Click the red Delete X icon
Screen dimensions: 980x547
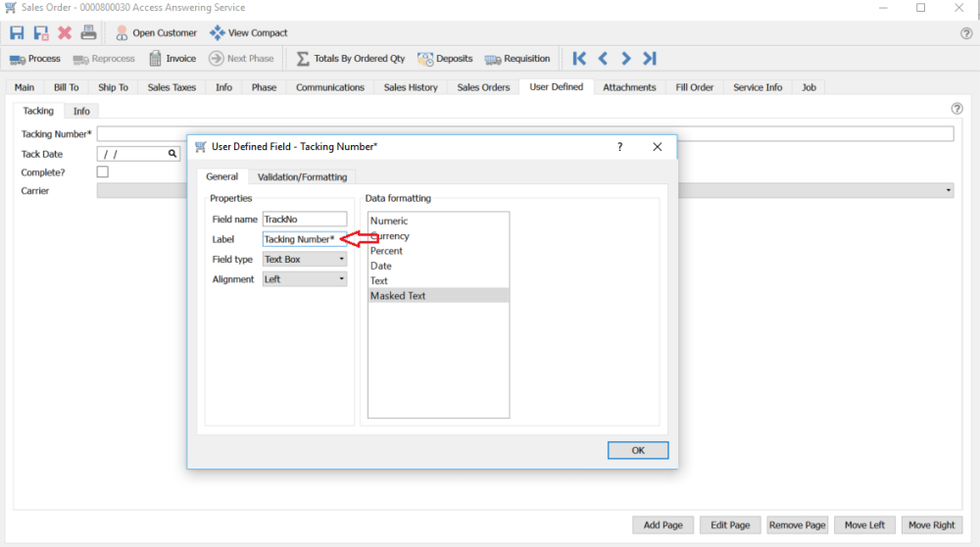[65, 33]
